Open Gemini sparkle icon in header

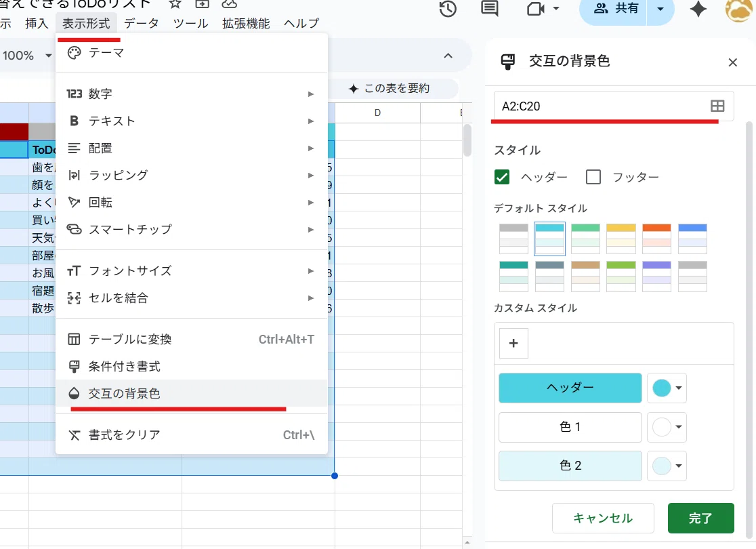[698, 9]
